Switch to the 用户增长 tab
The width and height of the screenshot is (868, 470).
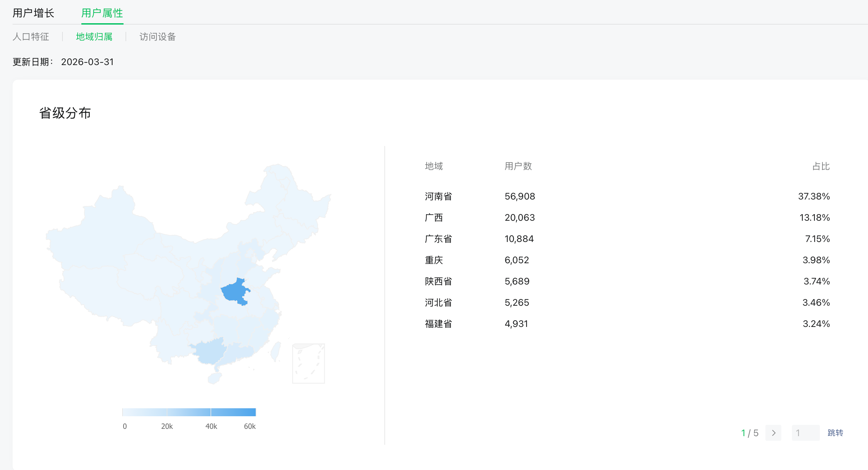click(x=33, y=13)
